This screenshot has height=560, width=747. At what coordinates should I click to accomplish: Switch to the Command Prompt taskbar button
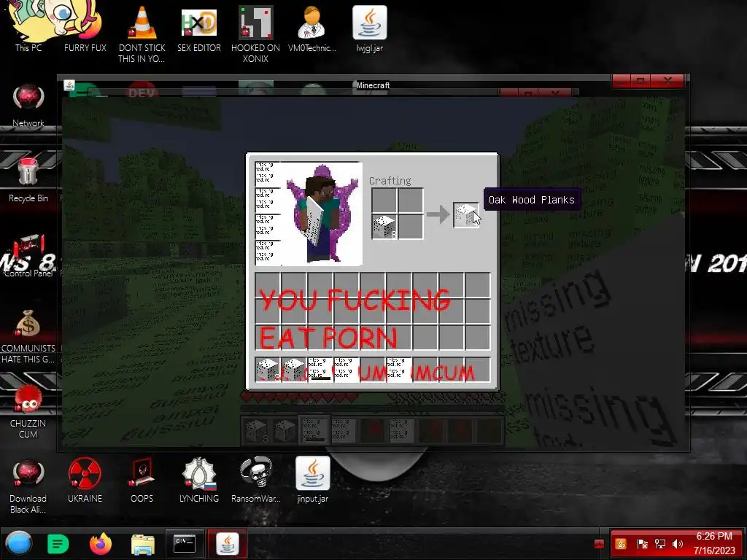pyautogui.click(x=185, y=544)
